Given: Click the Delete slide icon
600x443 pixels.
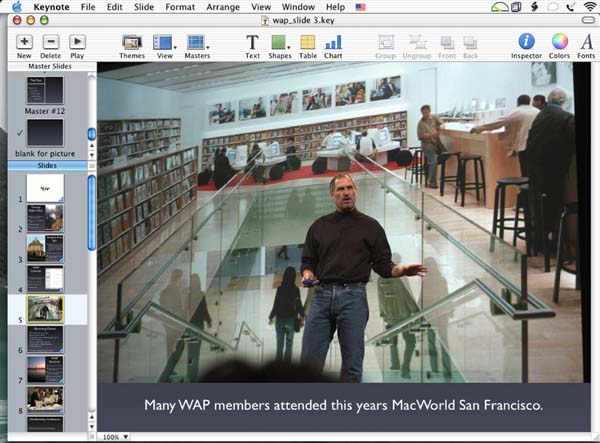Looking at the screenshot, I should point(50,42).
